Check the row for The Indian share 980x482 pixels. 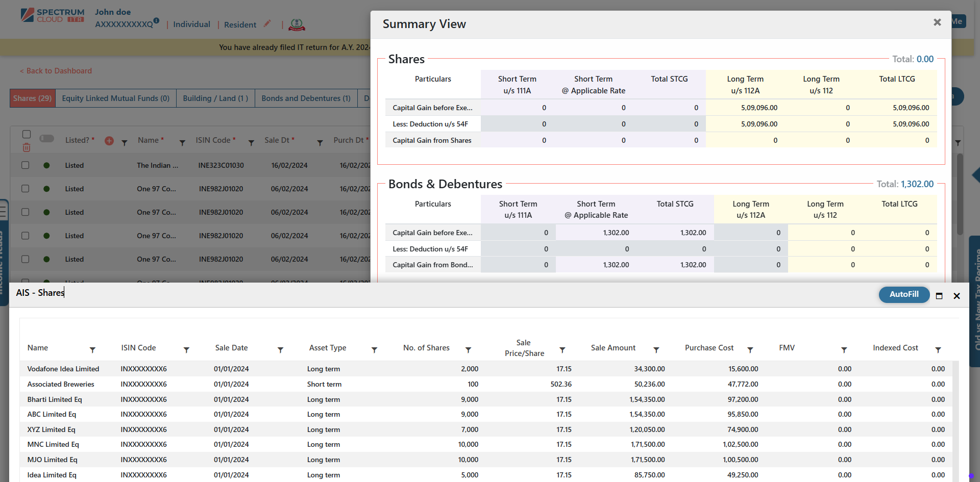[x=26, y=165]
